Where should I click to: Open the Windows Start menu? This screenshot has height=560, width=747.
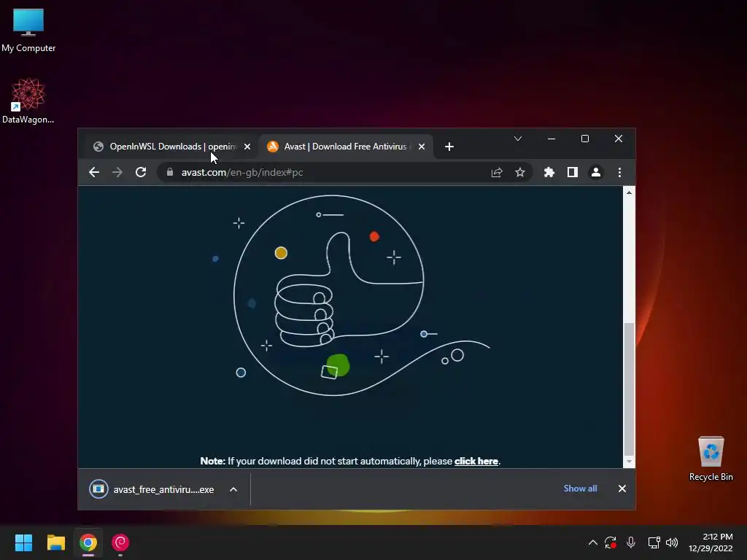tap(23, 542)
